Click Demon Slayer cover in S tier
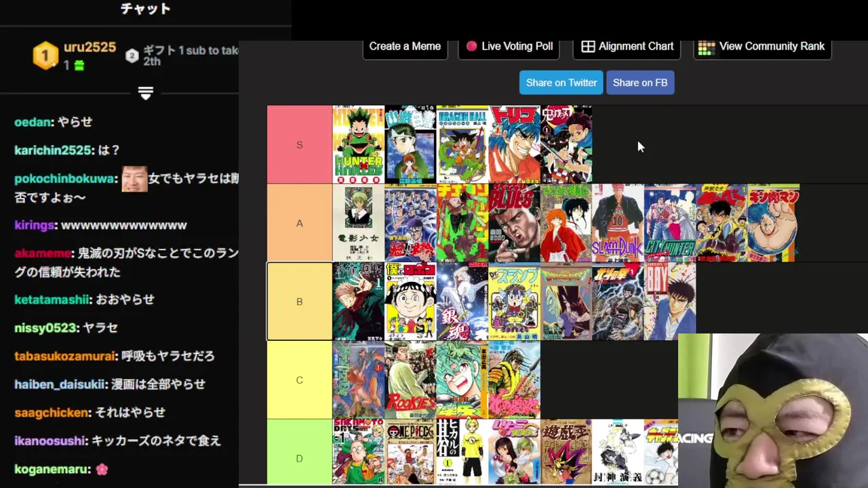Screen dimensions: 868x488 (567, 144)
